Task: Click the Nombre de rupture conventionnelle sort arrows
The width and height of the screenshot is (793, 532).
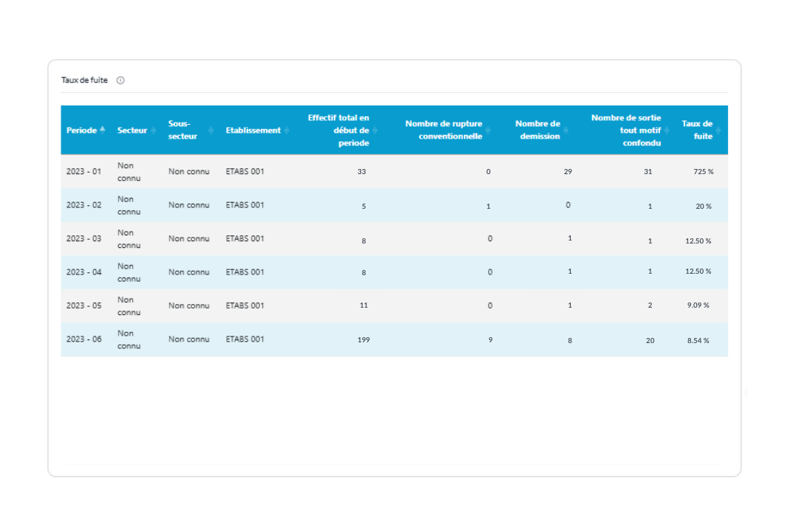Action: coord(489,130)
